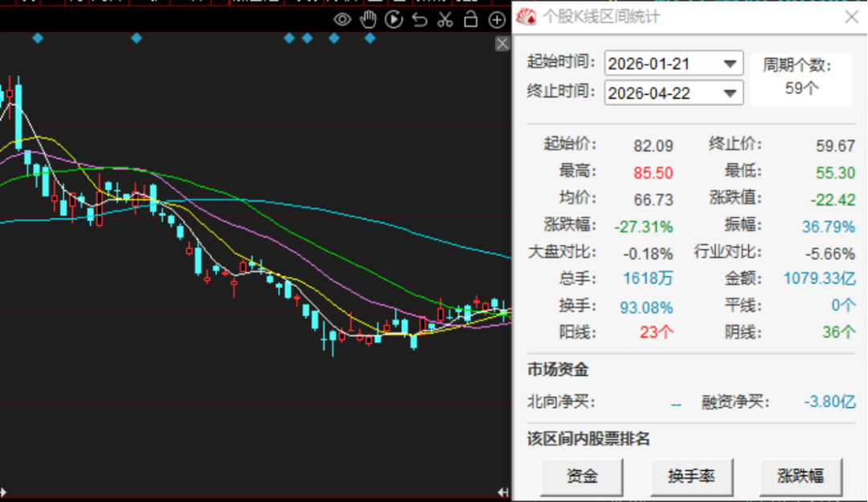The width and height of the screenshot is (868, 502).
Task: Click the rightmost blue diamond event marker
Action: pos(370,38)
